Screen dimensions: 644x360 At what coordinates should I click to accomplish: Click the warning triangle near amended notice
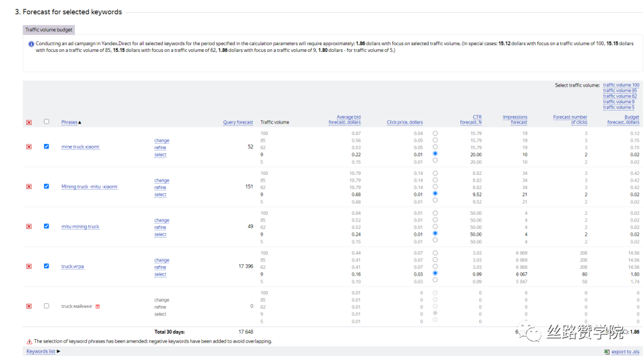pyautogui.click(x=29, y=342)
